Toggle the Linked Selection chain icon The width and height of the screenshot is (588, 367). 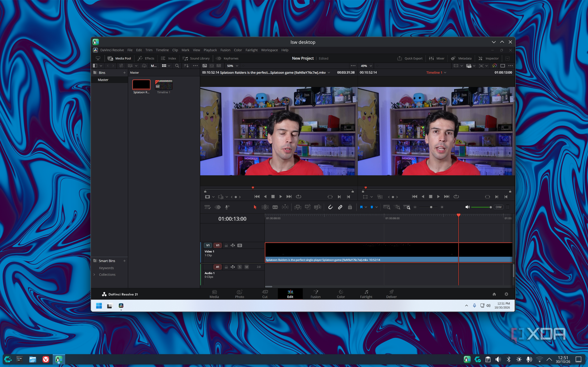point(340,207)
